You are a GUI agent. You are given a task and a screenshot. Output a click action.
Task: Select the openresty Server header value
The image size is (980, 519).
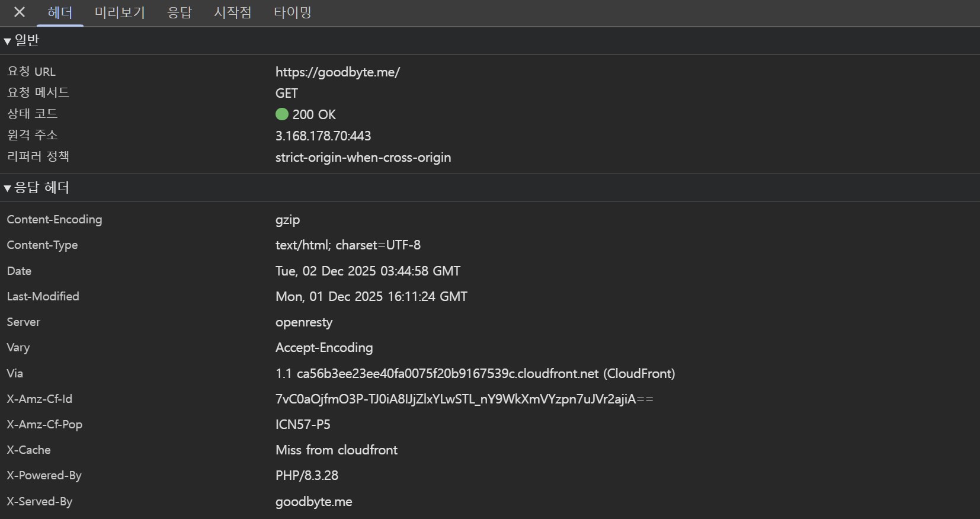(x=303, y=322)
